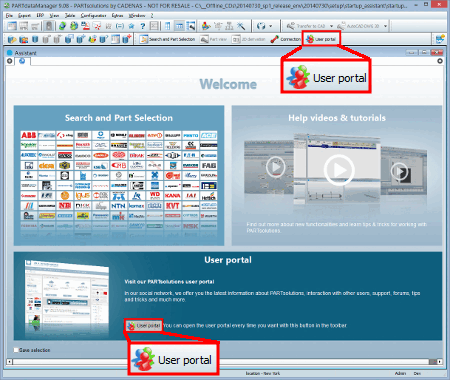Click User portal button in the teal panel
Screen dimensions: 450x380
tap(144, 325)
